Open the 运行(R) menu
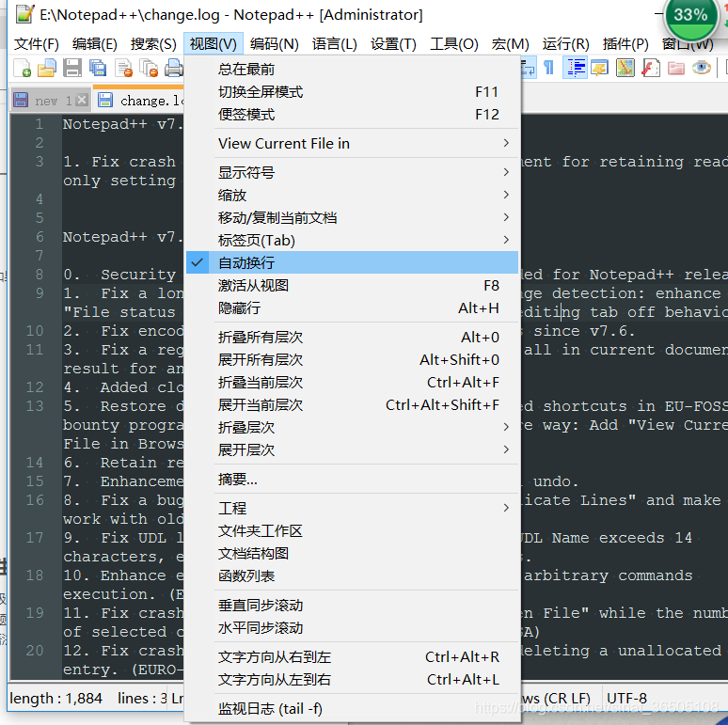 coord(565,43)
